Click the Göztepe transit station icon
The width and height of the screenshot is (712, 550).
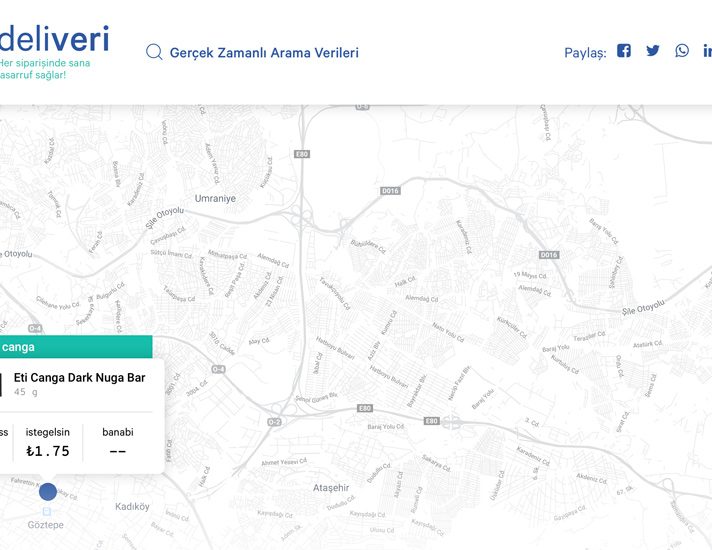click(46, 512)
